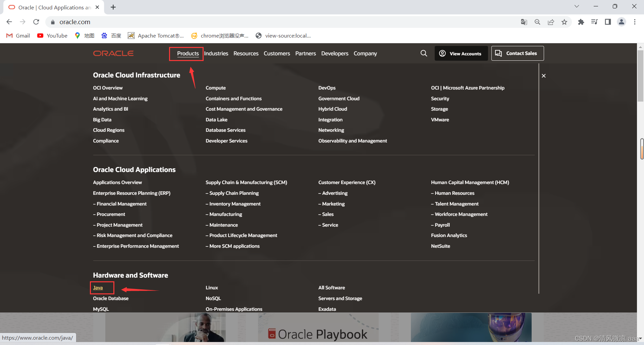Open OCI Microsoft Azure Partnership link
644x345 pixels.
pos(468,88)
